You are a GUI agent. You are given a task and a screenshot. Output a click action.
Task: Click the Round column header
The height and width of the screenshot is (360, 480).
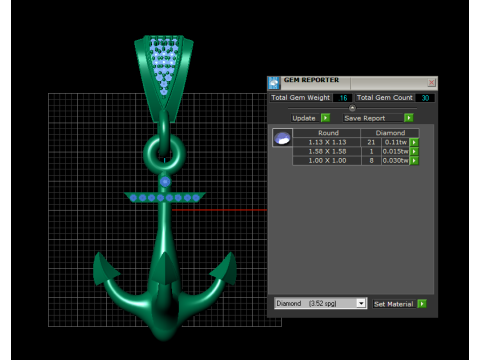tap(328, 133)
